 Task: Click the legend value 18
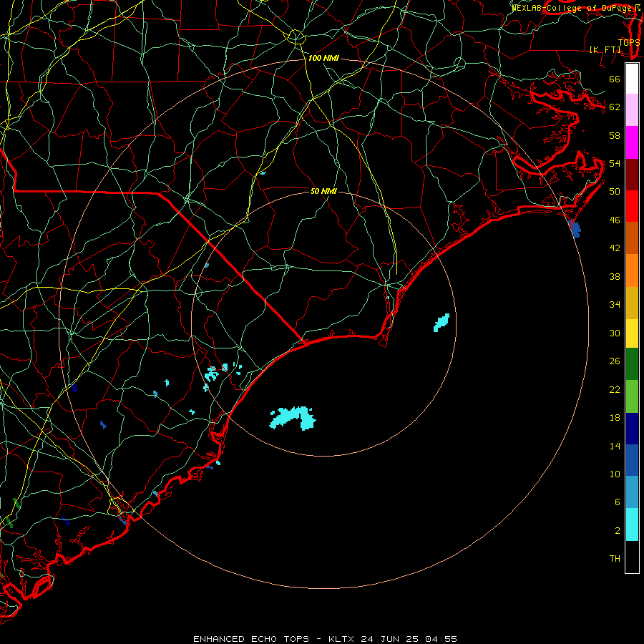click(615, 418)
